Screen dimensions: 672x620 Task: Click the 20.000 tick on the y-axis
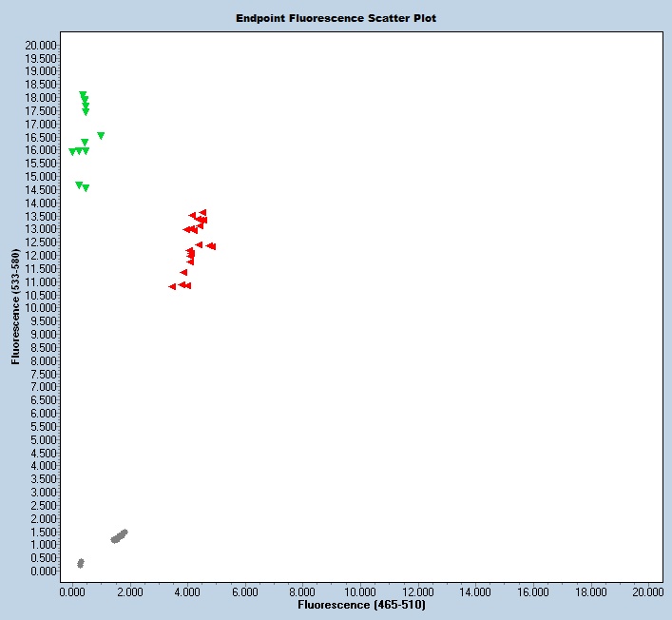pos(42,45)
